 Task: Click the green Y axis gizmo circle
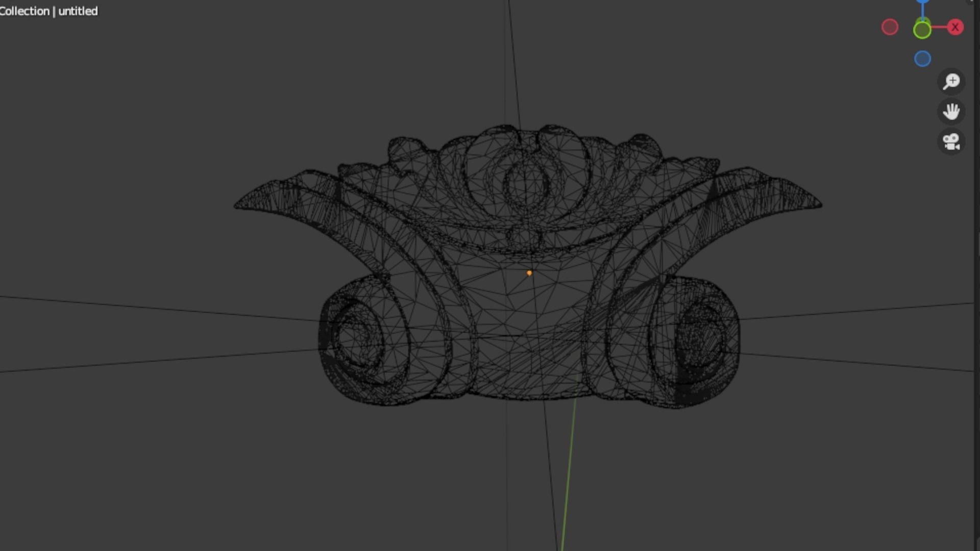click(x=922, y=30)
